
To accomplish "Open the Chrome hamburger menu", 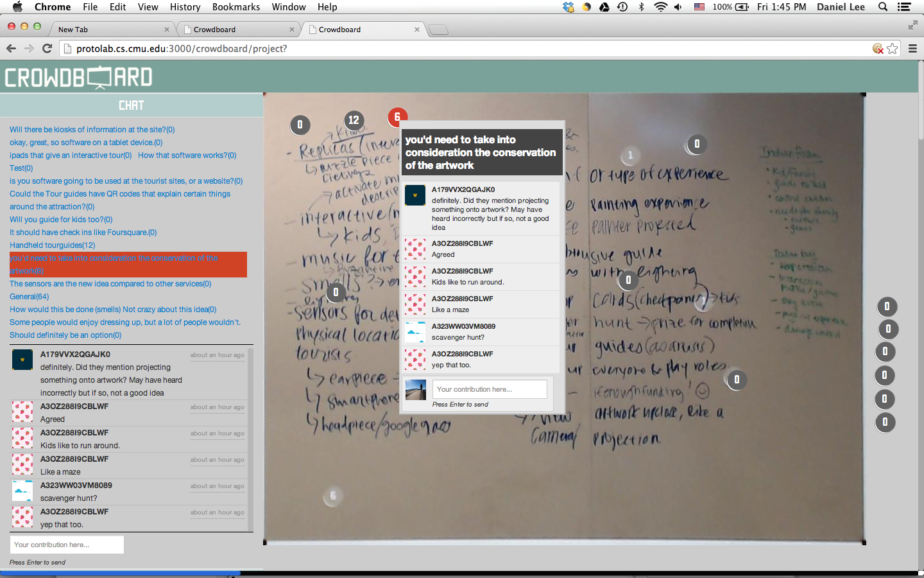I will click(912, 49).
